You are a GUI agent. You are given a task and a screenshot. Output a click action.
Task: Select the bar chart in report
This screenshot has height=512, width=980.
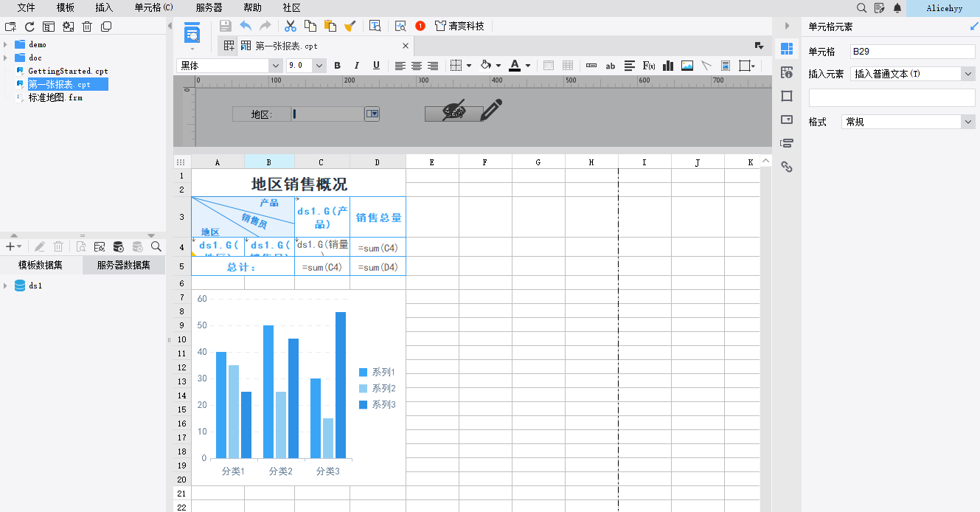pyautogui.click(x=299, y=387)
